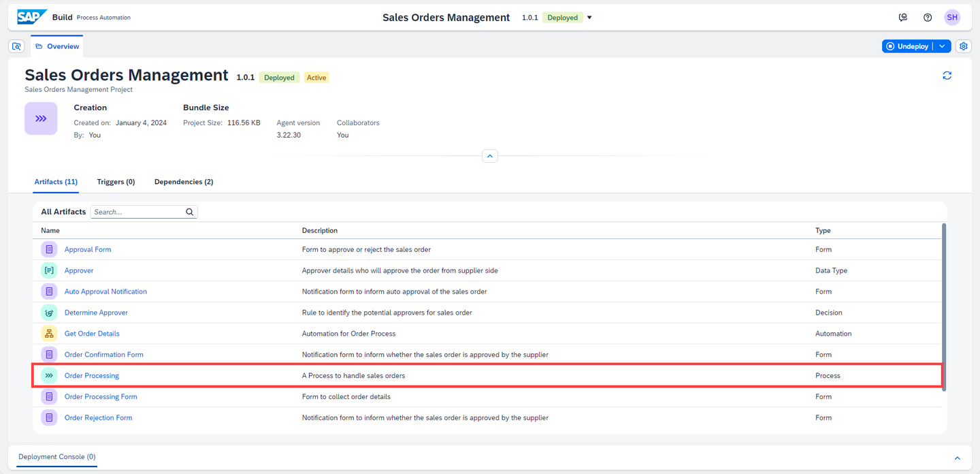Click the Approver data type icon

pos(49,270)
